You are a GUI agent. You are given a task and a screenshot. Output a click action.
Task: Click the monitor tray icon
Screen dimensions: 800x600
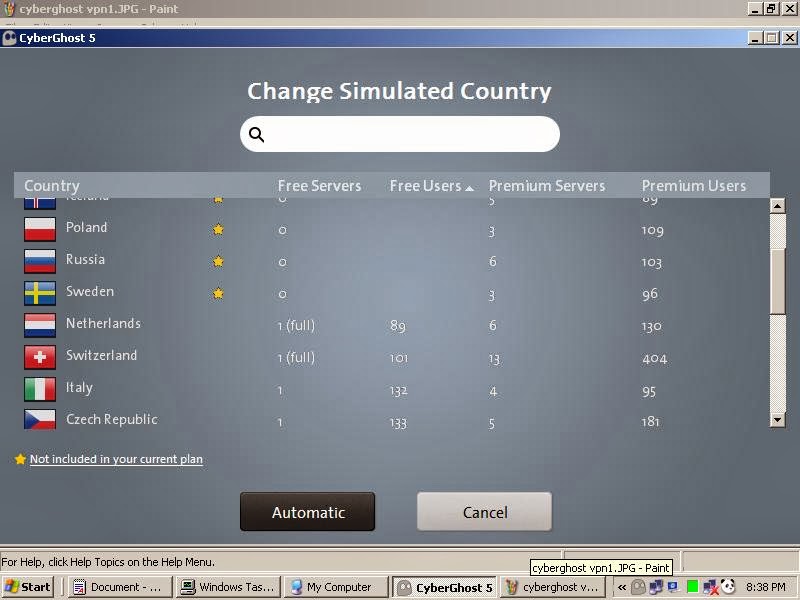tap(673, 587)
